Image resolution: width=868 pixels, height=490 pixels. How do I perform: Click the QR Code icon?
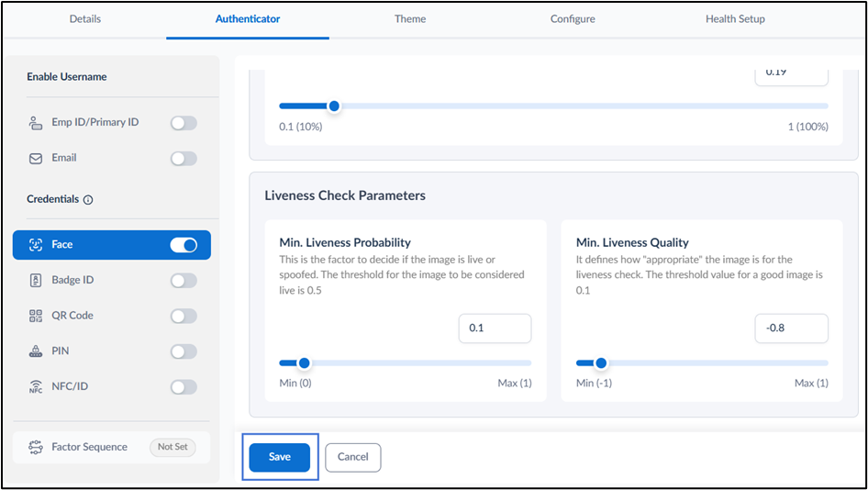pyautogui.click(x=36, y=316)
